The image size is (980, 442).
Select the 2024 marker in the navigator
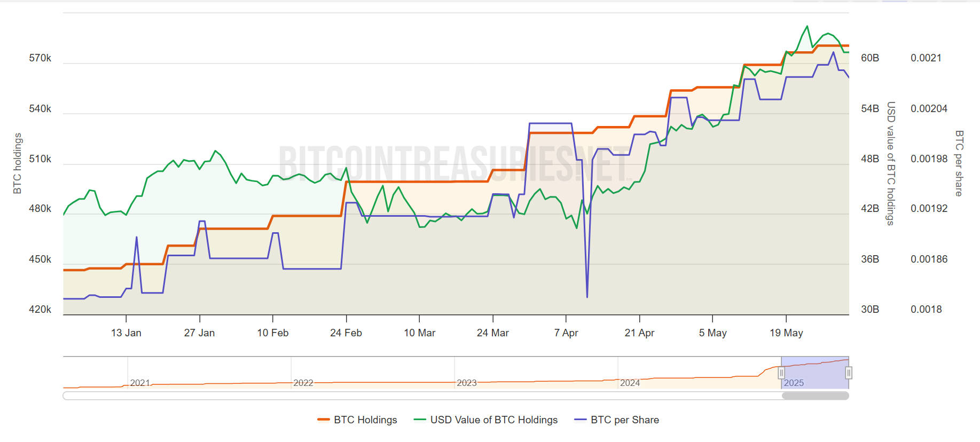tap(630, 383)
